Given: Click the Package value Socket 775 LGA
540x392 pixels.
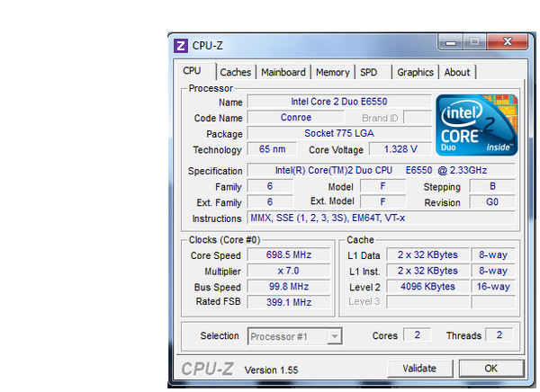Looking at the screenshot, I should tap(339, 133).
